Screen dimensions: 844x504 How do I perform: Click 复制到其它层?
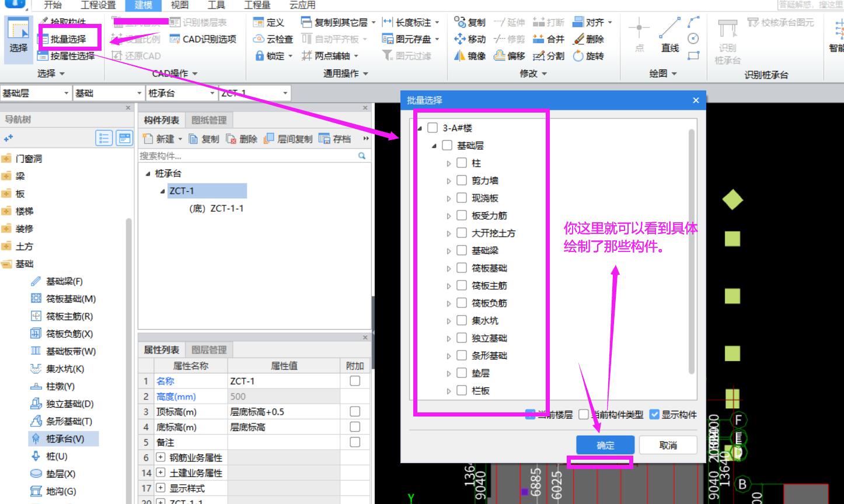click(338, 22)
